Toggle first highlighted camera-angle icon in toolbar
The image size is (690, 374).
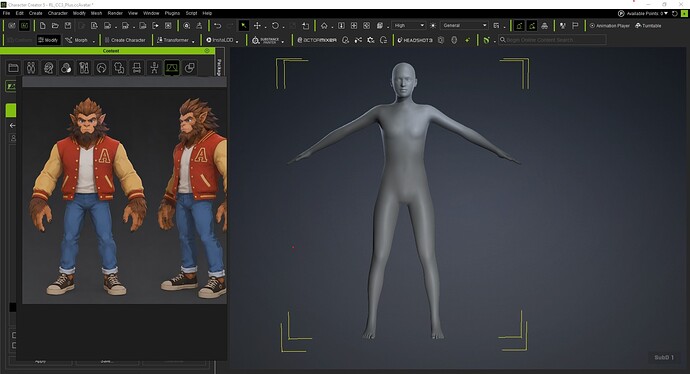[519, 26]
